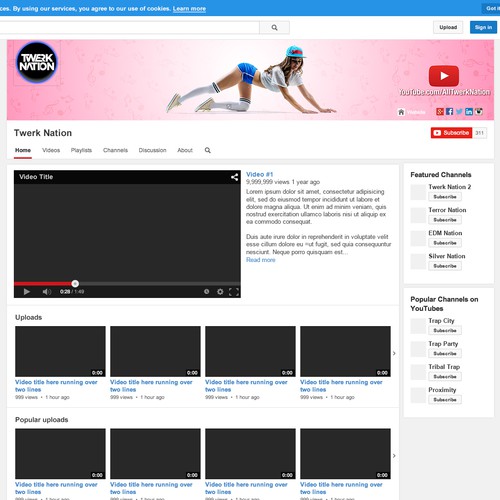Click the Twerk Nation 2 avatar placeholder
The image size is (500, 500).
(x=418, y=192)
